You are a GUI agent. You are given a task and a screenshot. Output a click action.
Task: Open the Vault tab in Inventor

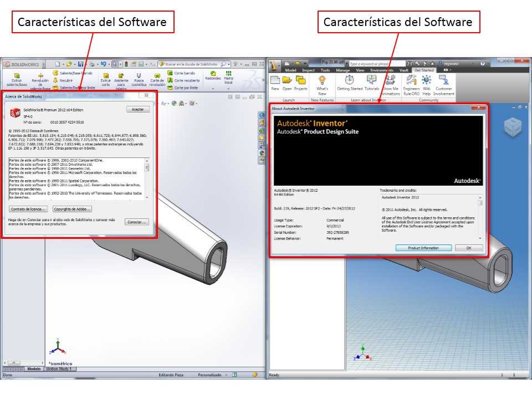404,70
